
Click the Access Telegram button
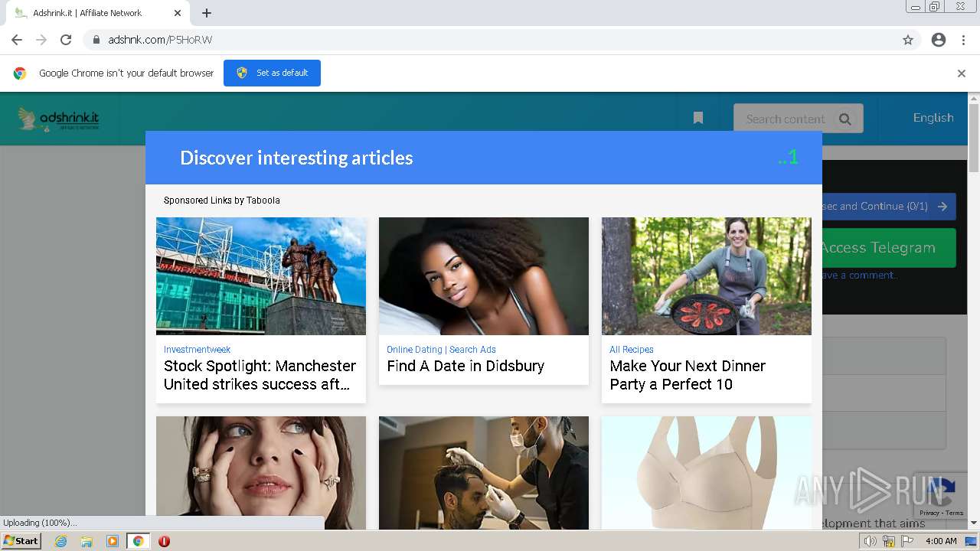[889, 248]
